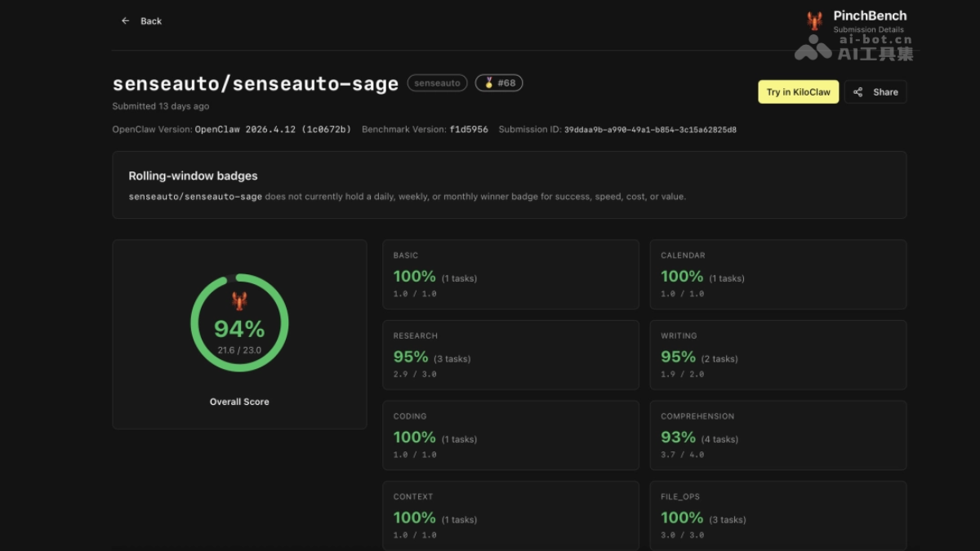This screenshot has height=551, width=980.
Task: Open the CALENDAR category card
Action: click(777, 274)
